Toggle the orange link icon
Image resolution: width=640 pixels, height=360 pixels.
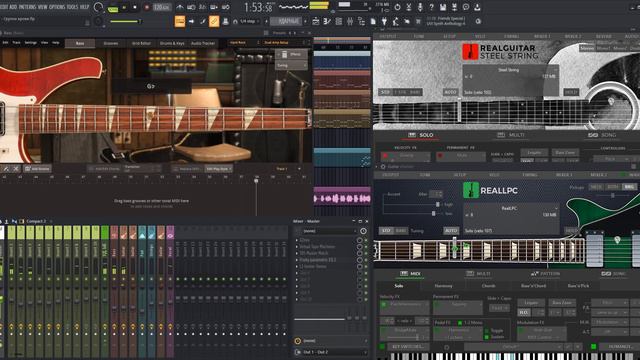pyautogui.click(x=214, y=21)
